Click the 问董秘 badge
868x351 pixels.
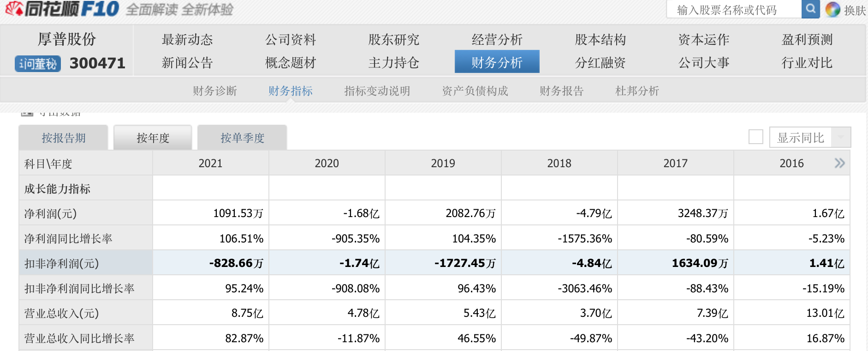38,64
